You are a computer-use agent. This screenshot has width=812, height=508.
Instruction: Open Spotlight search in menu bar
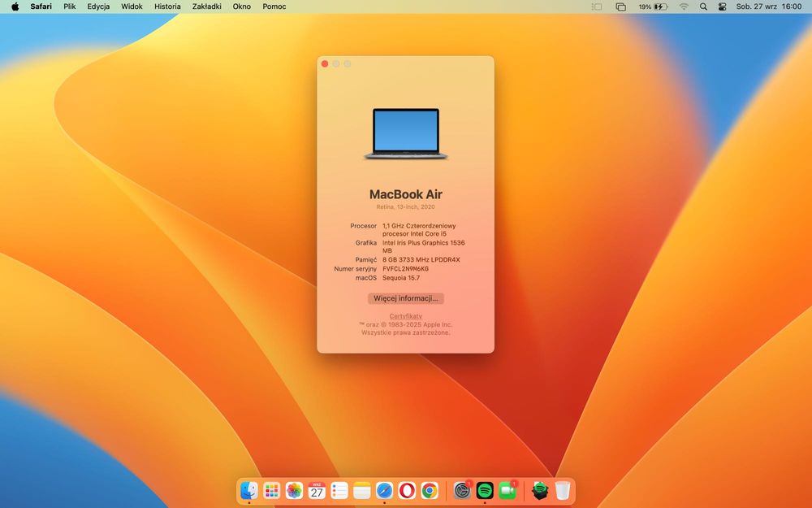tap(703, 7)
